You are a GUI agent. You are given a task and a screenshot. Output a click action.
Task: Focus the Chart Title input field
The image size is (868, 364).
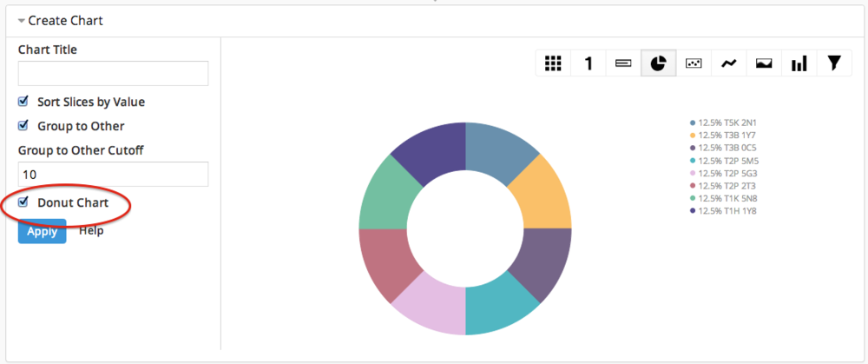[x=113, y=73]
